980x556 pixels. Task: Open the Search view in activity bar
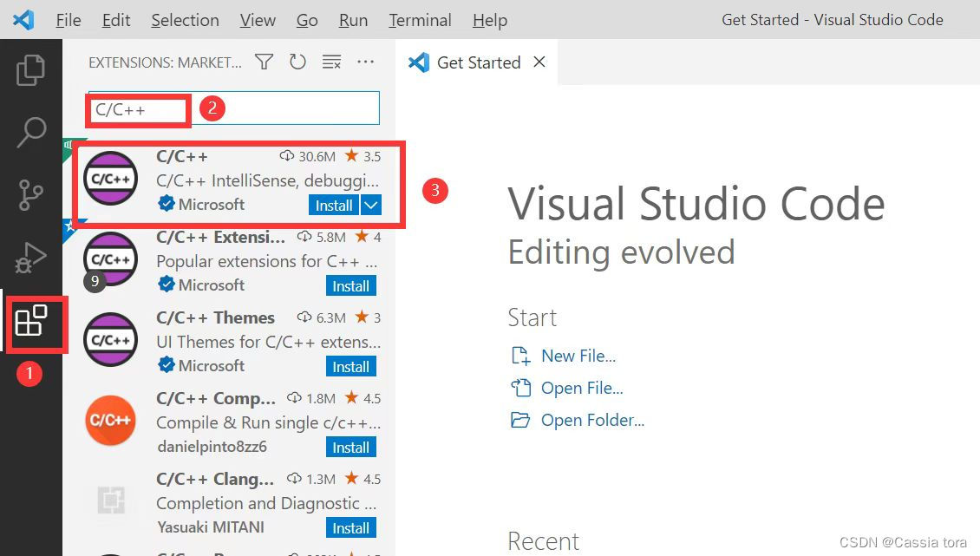[30, 132]
